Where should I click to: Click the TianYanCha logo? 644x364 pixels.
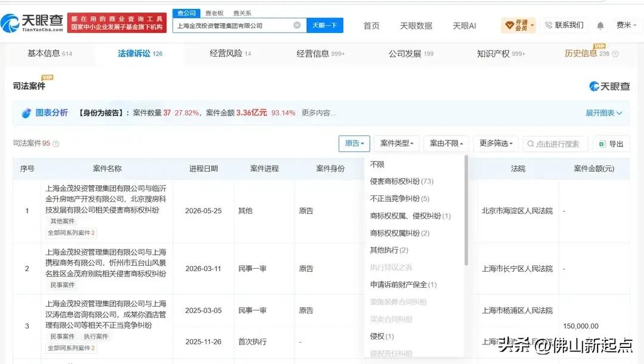point(32,23)
